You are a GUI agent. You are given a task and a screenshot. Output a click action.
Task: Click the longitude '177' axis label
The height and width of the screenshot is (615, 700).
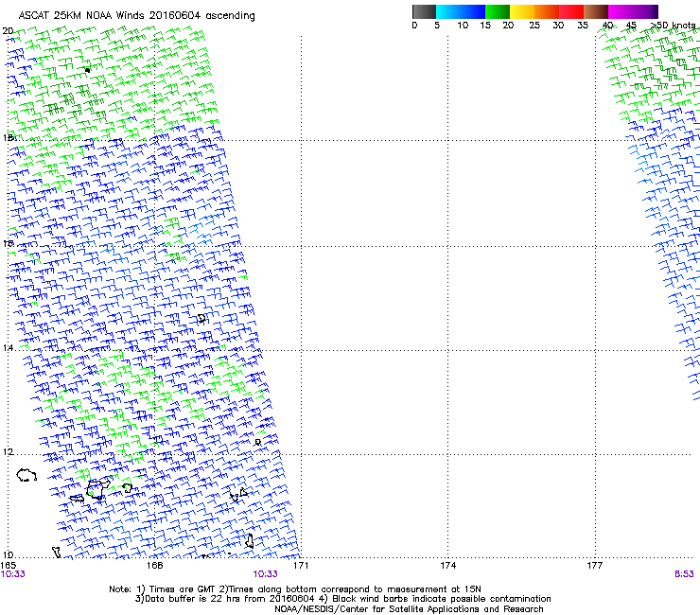(595, 565)
